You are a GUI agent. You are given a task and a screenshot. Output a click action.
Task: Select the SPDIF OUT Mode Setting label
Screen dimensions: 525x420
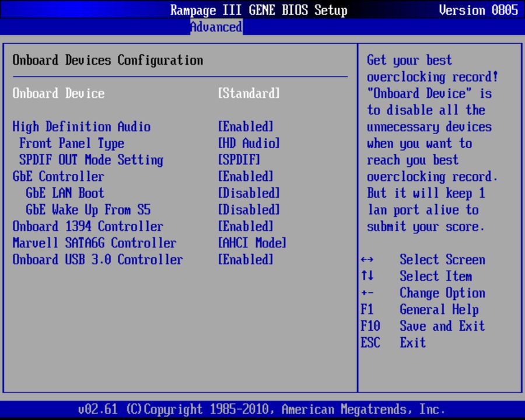click(x=91, y=160)
